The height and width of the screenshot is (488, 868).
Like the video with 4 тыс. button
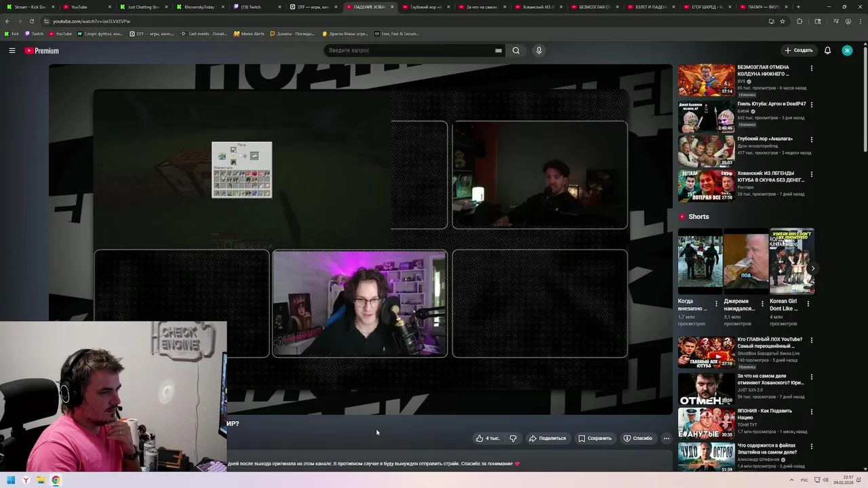(x=488, y=439)
